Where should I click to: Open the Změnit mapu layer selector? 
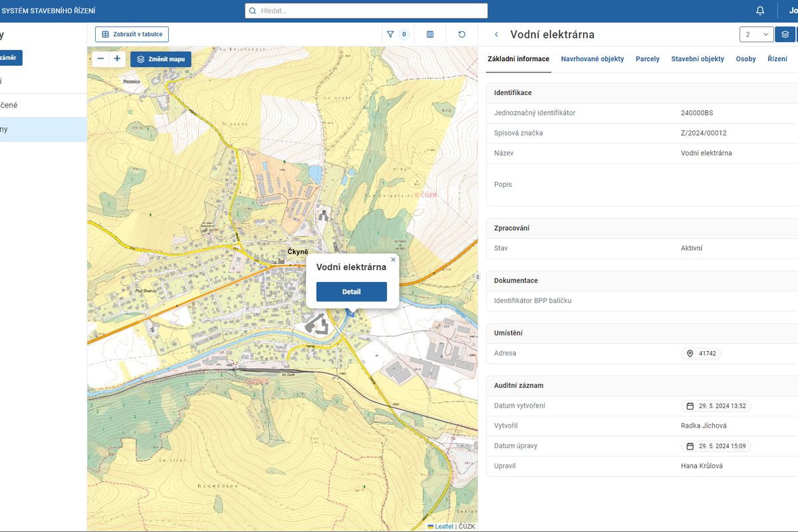point(161,59)
